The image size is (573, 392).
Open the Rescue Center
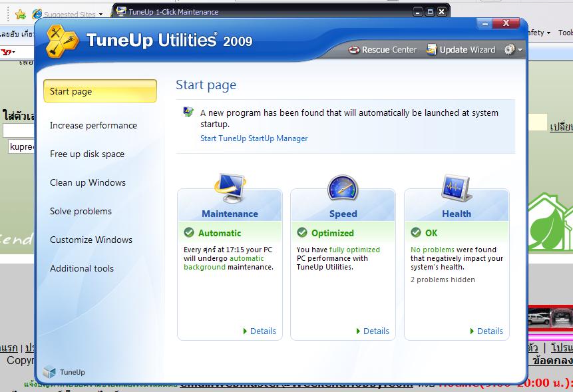pyautogui.click(x=383, y=50)
